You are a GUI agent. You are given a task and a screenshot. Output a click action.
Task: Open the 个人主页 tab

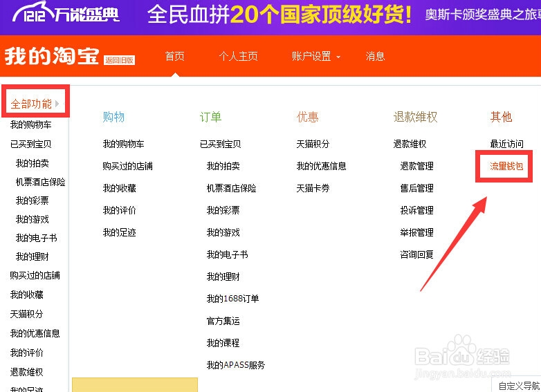tap(239, 56)
